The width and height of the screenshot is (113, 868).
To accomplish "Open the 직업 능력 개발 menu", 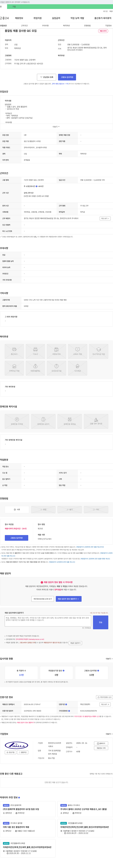I will point(77,18).
